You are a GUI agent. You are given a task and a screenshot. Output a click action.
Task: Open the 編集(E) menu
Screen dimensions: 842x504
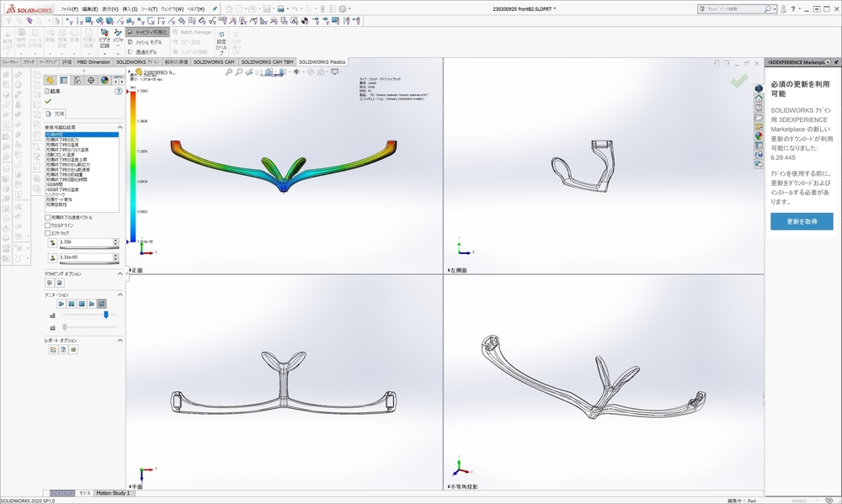pos(90,9)
